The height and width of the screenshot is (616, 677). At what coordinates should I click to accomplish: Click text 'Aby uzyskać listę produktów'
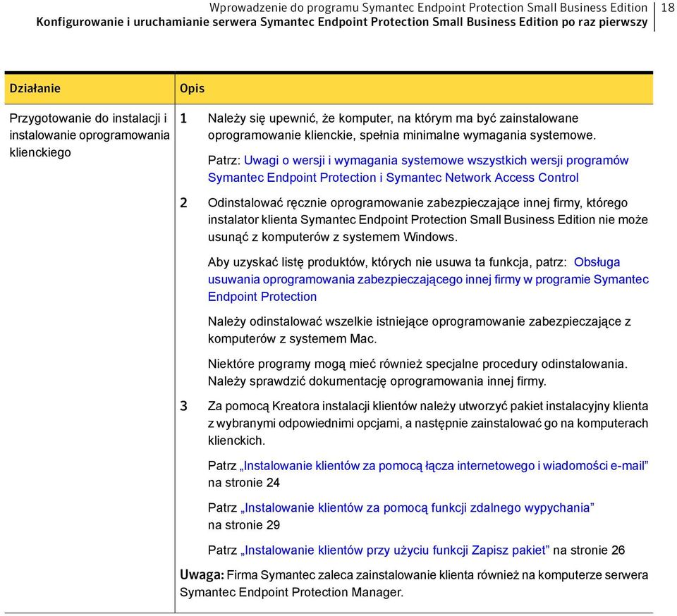[x=387, y=262]
